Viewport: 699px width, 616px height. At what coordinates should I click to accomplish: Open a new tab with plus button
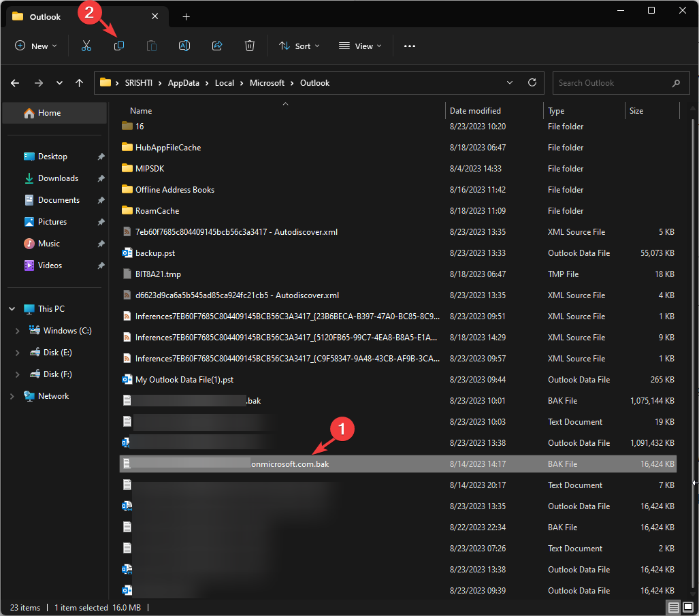[x=186, y=16]
